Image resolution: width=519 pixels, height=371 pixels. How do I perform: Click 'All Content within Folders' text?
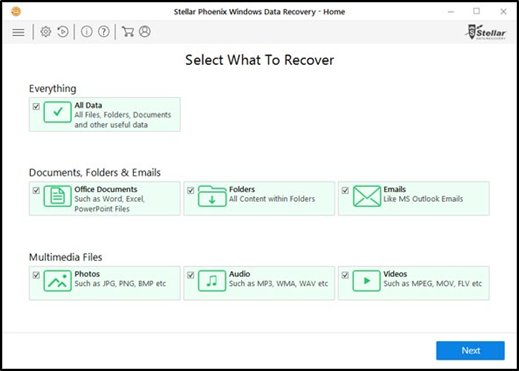click(x=272, y=199)
